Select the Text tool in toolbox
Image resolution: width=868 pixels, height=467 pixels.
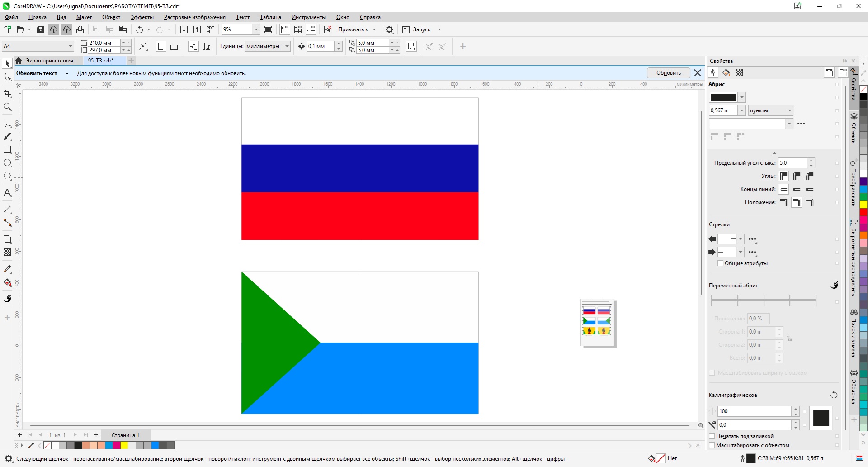click(x=7, y=193)
